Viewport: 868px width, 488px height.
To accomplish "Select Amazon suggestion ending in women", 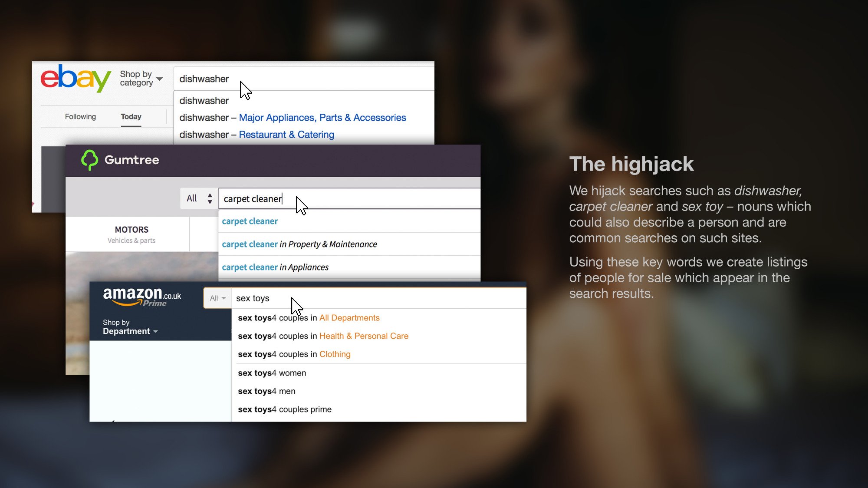I will coord(379,373).
